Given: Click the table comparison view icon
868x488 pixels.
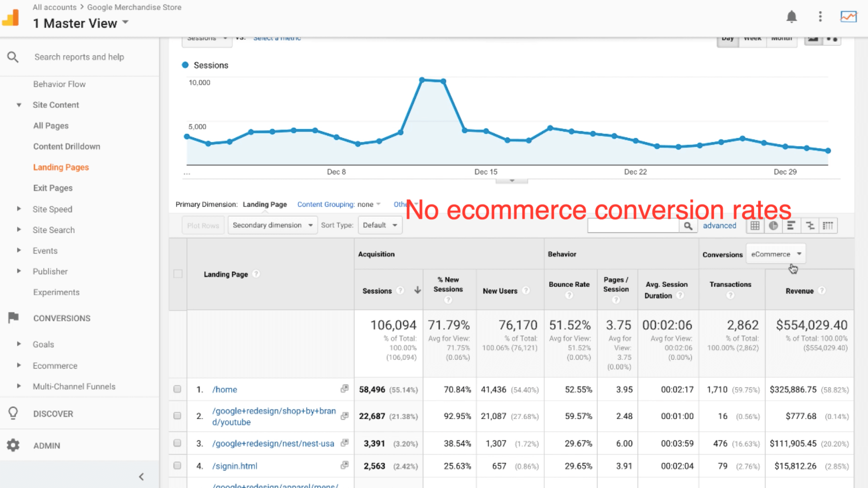Looking at the screenshot, I should coord(809,225).
